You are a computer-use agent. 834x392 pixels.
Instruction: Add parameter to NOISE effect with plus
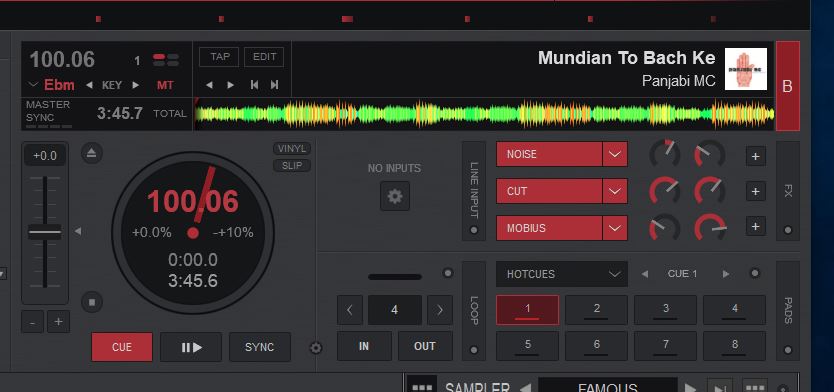click(x=755, y=156)
